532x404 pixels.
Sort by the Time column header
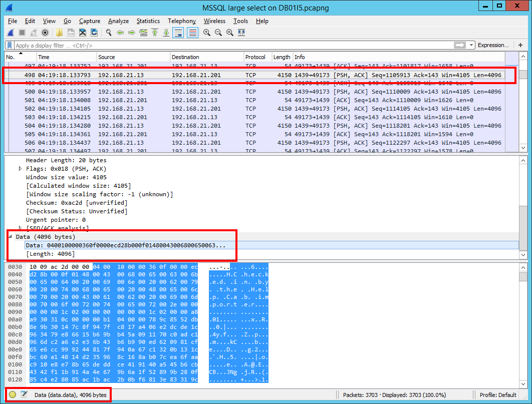66,57
